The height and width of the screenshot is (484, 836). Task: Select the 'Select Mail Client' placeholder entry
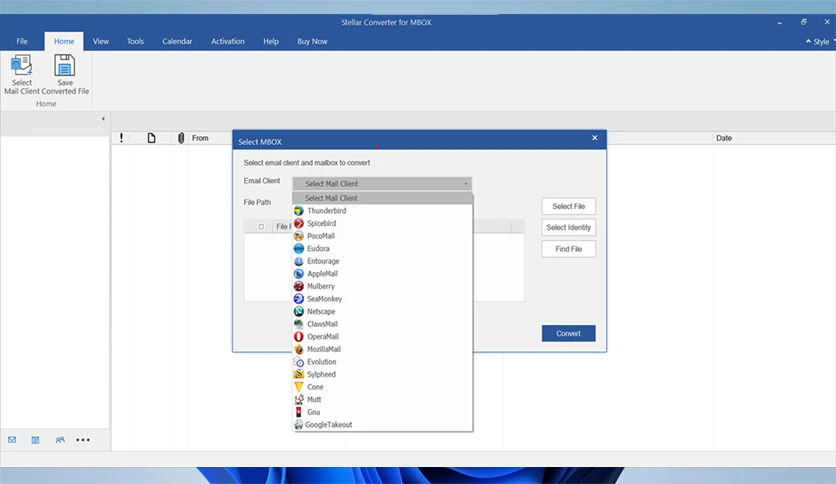pos(382,198)
